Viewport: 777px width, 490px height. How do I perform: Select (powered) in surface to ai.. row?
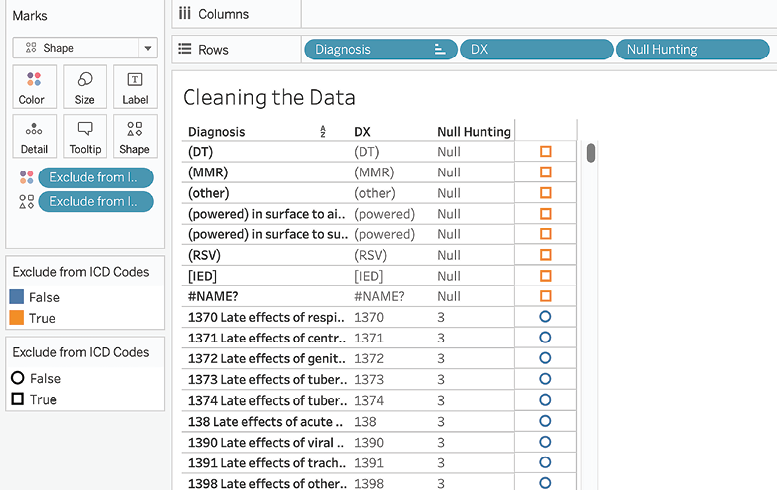tap(267, 214)
